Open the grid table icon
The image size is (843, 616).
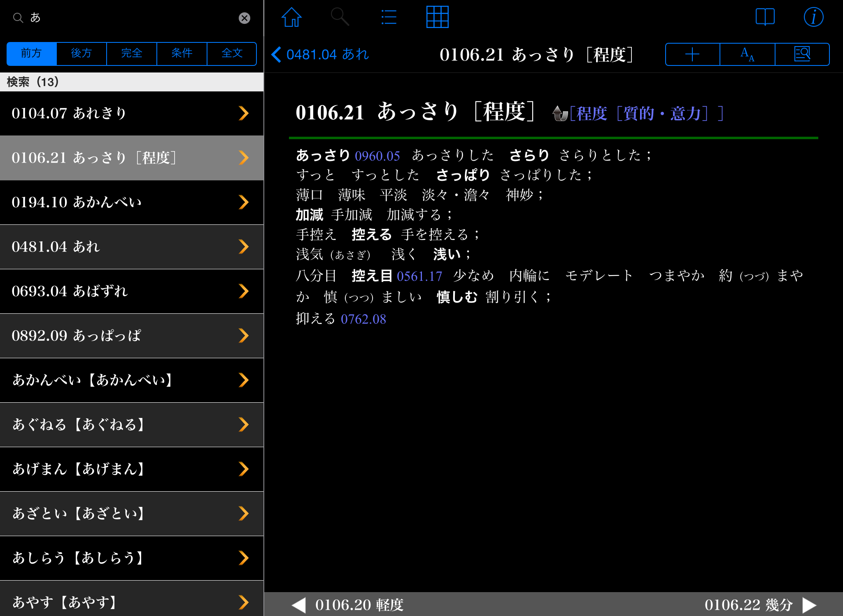pos(437,17)
